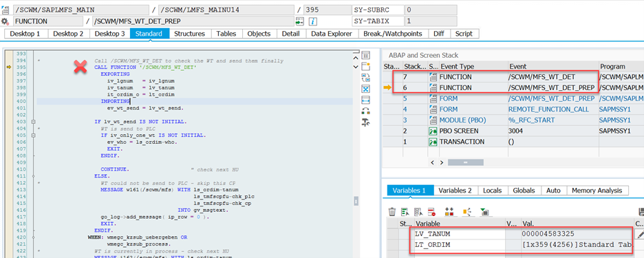Click the swap tool icon beside the editor
This screenshot has height=258, width=644.
point(365,78)
